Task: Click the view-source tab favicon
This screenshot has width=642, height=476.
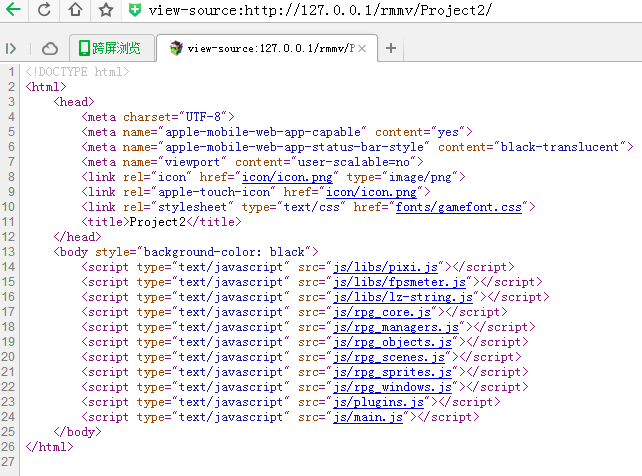Action: pyautogui.click(x=176, y=48)
